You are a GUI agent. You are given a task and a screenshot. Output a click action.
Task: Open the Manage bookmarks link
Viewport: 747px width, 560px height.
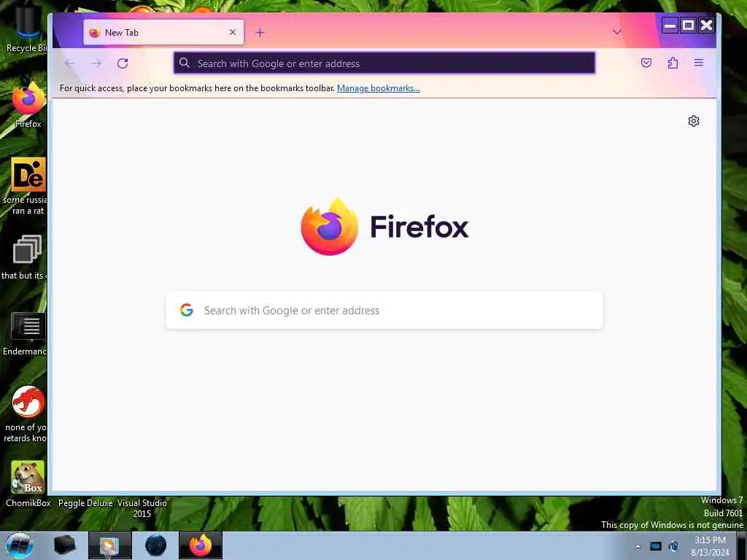click(x=379, y=88)
